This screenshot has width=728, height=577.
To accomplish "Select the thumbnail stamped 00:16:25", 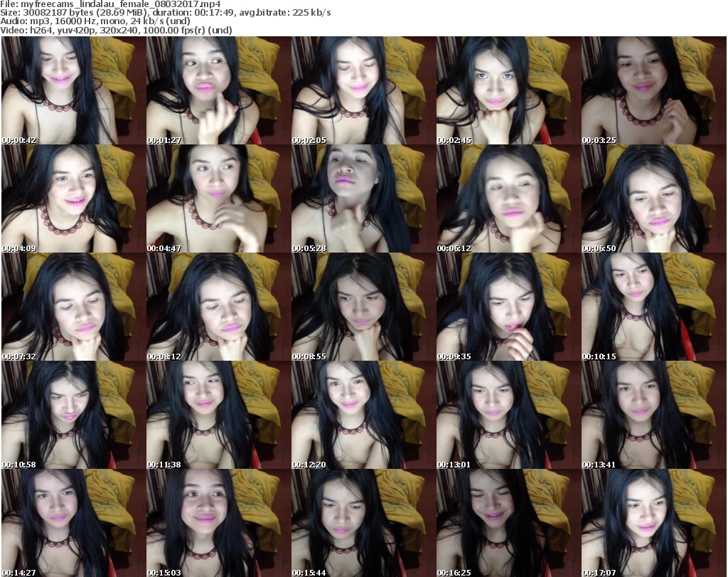I will tap(508, 523).
